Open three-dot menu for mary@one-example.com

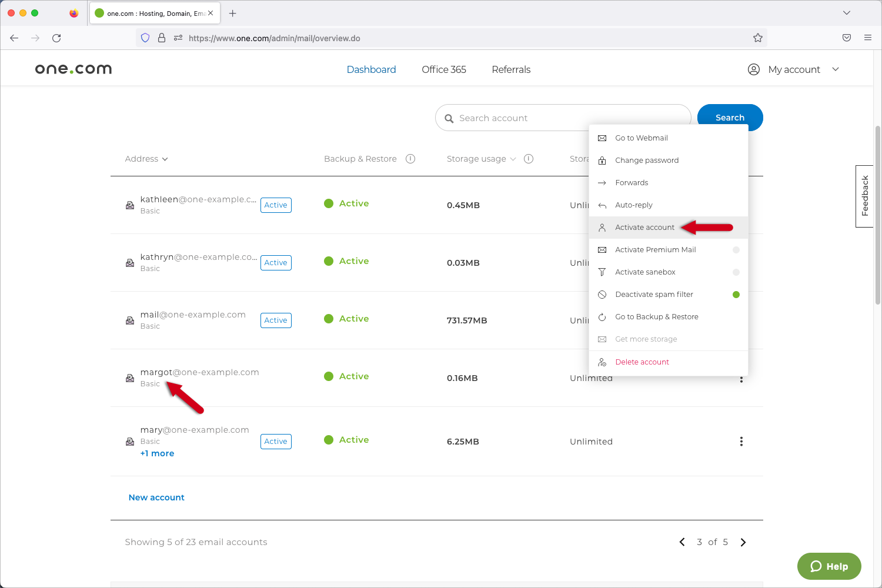pos(741,442)
